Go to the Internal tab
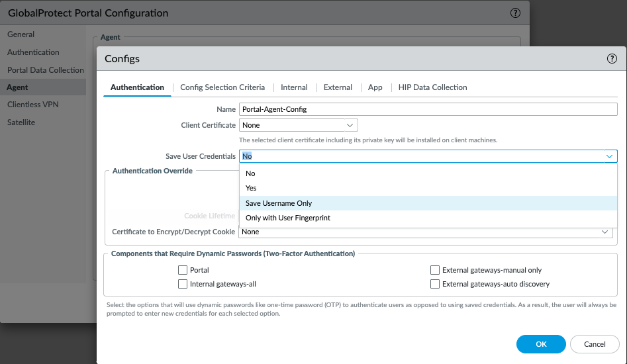 pos(294,87)
